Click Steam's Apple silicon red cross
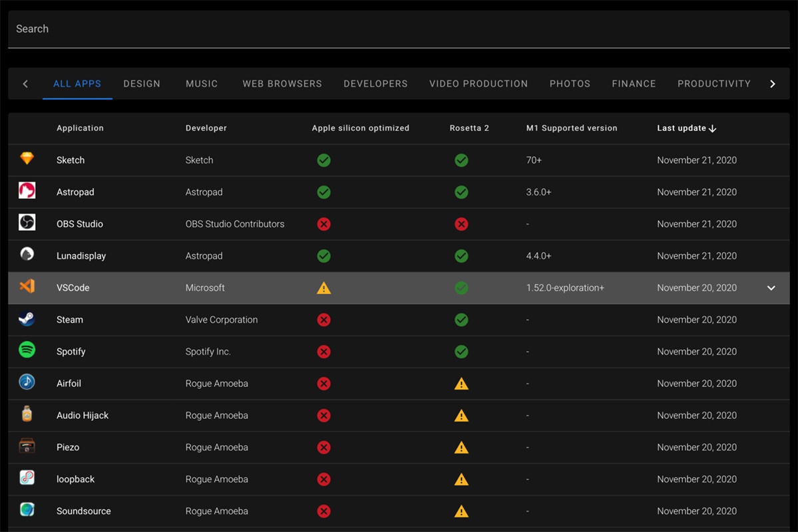798x532 pixels. (x=323, y=320)
